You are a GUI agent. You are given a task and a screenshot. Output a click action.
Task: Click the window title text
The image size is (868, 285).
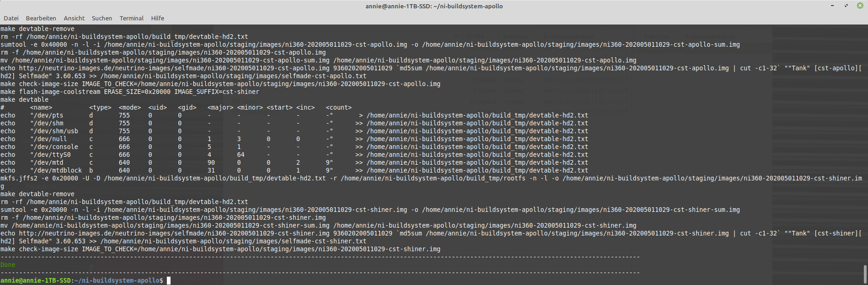point(434,6)
